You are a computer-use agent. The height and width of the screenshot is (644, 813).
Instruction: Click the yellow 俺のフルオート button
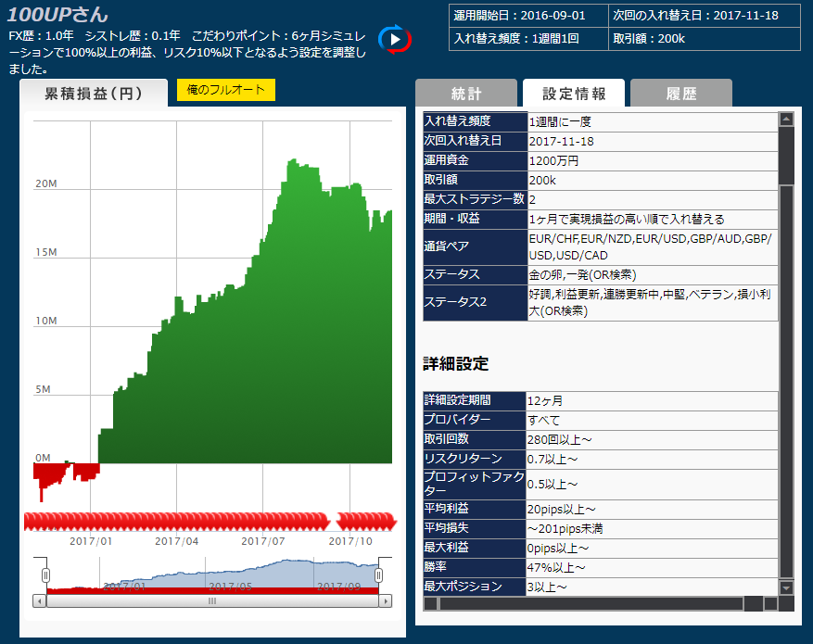point(225,90)
